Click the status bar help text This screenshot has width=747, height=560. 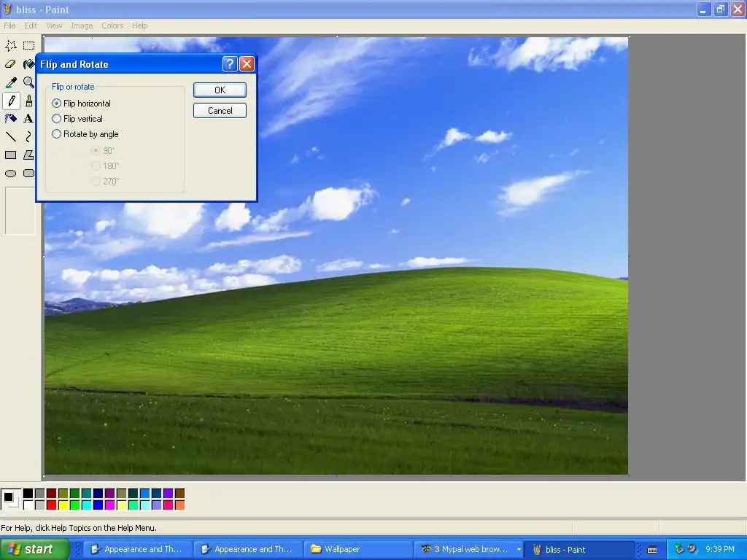79,528
